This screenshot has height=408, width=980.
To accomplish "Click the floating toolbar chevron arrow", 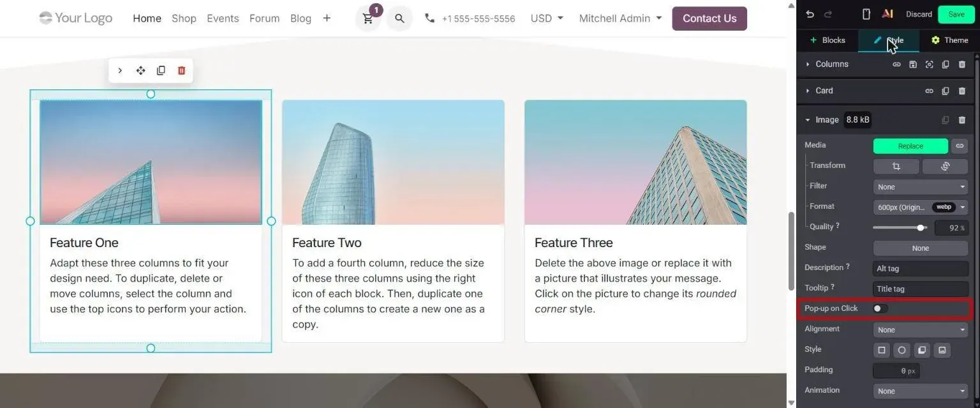I will click(x=120, y=70).
